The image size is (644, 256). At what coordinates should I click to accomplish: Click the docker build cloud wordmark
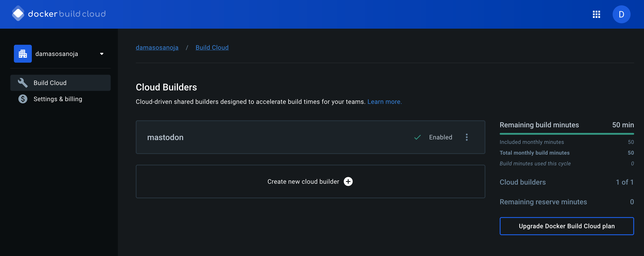(67, 14)
